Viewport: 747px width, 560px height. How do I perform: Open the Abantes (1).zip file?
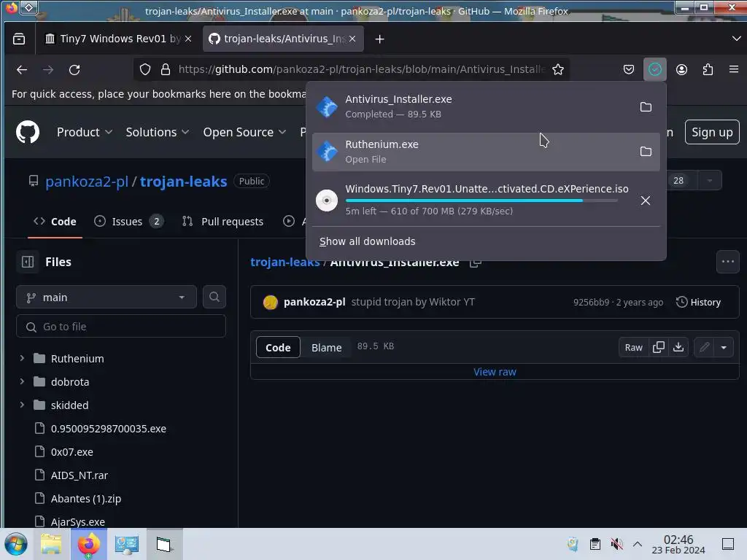[x=86, y=499]
